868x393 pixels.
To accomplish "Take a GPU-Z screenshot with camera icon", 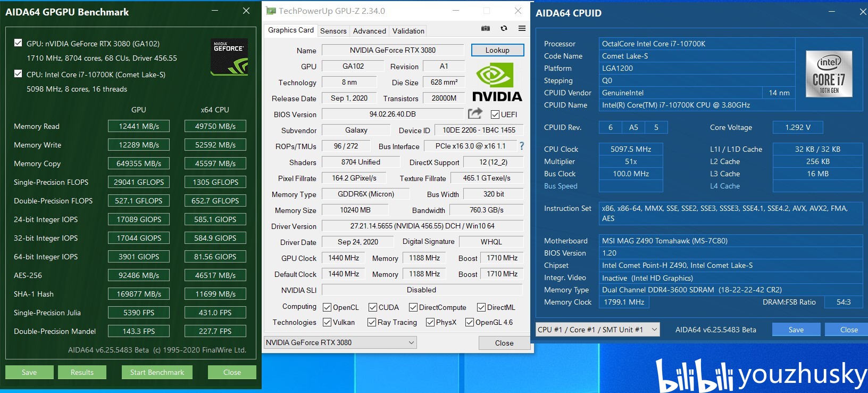I will [x=486, y=28].
